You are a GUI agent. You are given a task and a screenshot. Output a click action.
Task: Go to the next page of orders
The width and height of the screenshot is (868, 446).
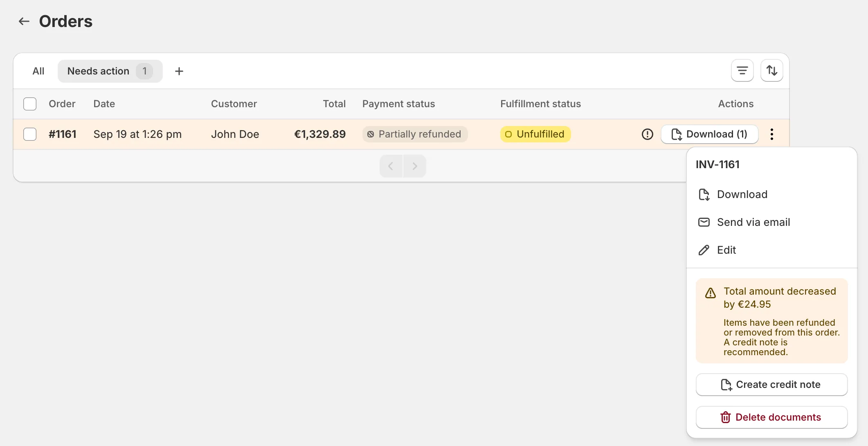(x=415, y=166)
